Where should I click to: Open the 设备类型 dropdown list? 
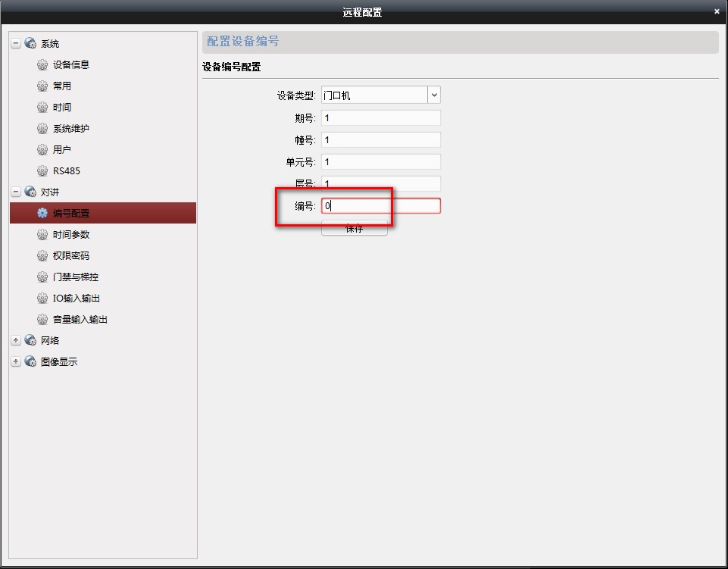pyautogui.click(x=434, y=95)
